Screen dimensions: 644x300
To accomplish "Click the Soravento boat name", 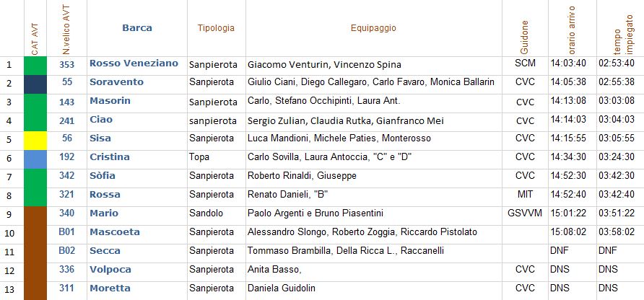I will pos(117,82).
